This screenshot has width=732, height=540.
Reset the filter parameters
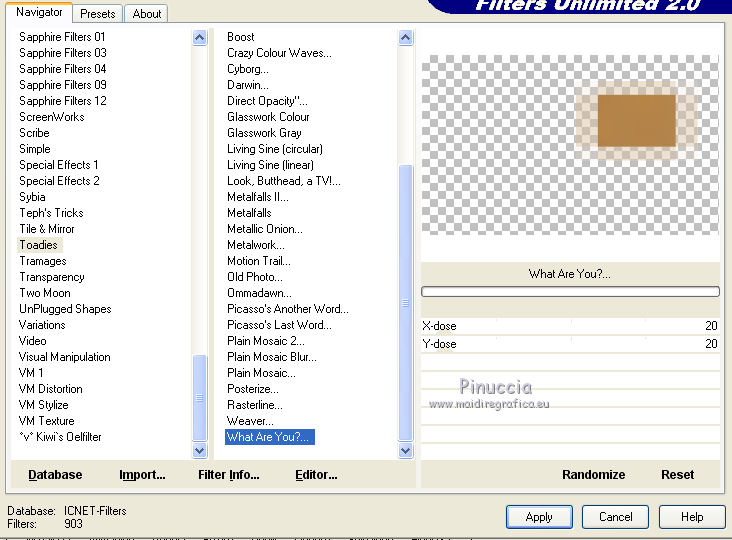[x=677, y=475]
